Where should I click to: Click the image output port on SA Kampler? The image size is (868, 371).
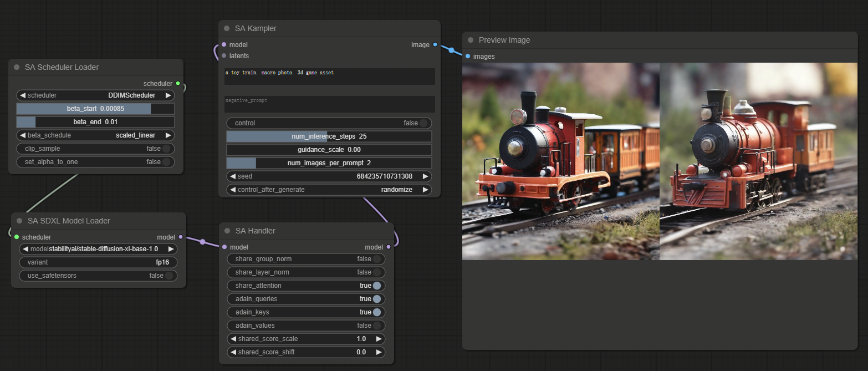coord(435,44)
